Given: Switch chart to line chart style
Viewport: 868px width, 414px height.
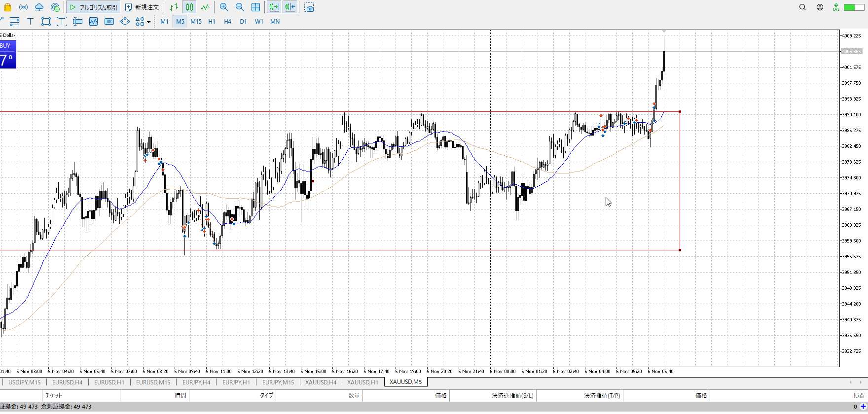Looking at the screenshot, I should (205, 7).
